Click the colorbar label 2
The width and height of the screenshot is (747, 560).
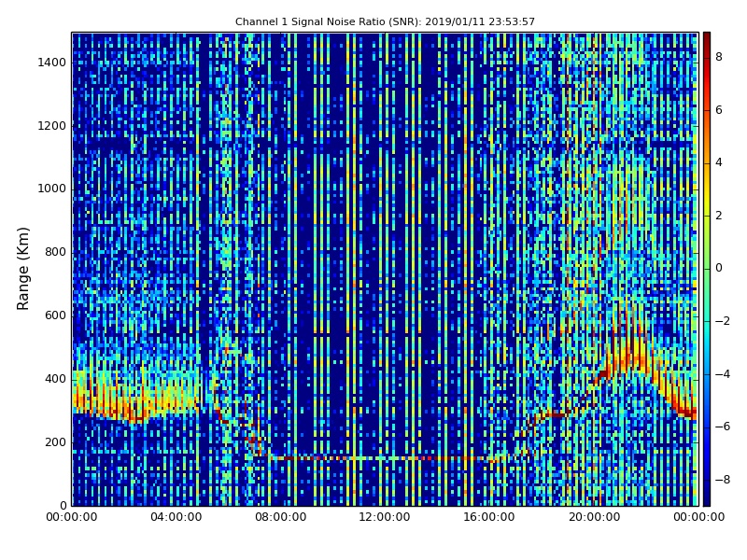(719, 216)
